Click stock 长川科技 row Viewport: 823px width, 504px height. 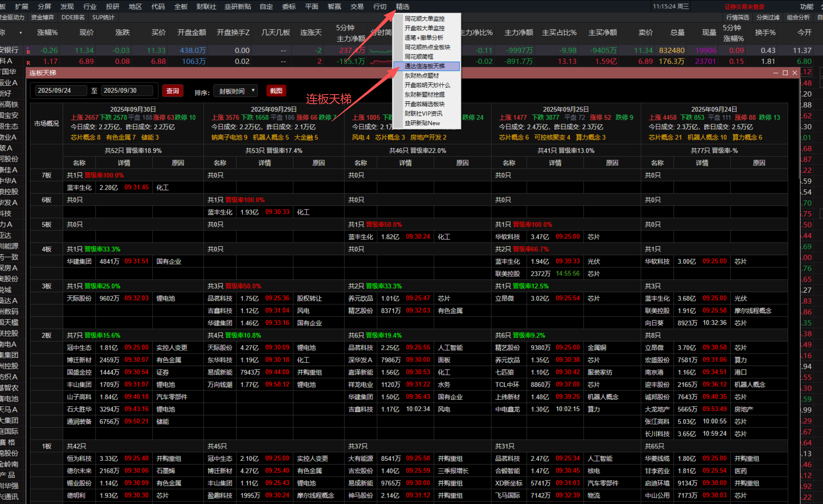click(657, 434)
